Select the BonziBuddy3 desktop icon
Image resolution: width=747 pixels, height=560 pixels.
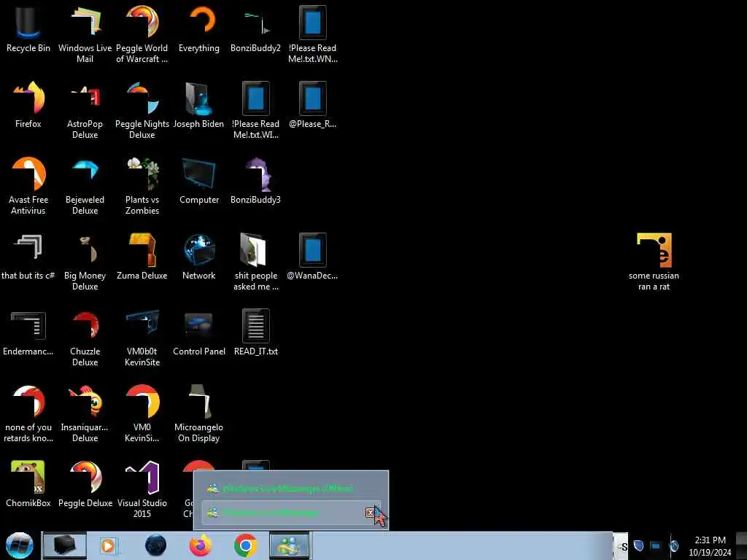click(256, 181)
